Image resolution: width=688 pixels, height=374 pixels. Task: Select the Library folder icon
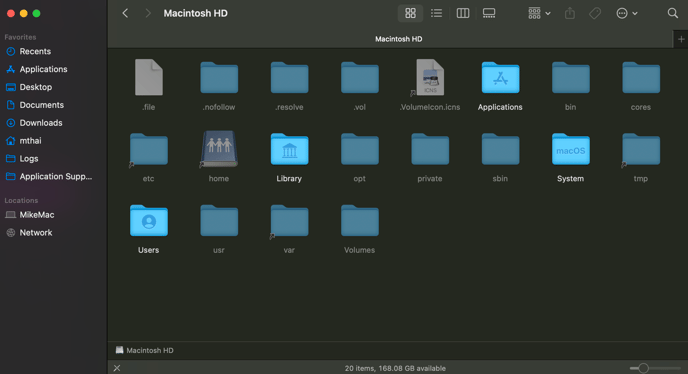coord(289,149)
